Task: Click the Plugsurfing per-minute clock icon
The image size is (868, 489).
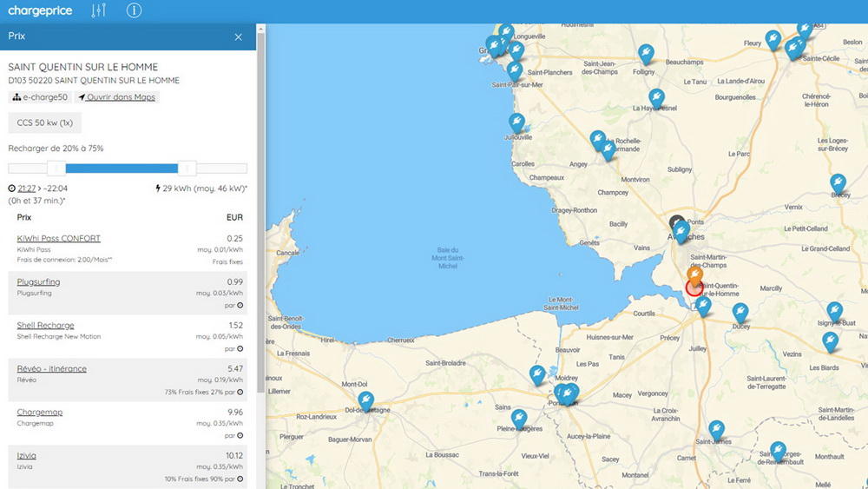Action: (x=240, y=305)
